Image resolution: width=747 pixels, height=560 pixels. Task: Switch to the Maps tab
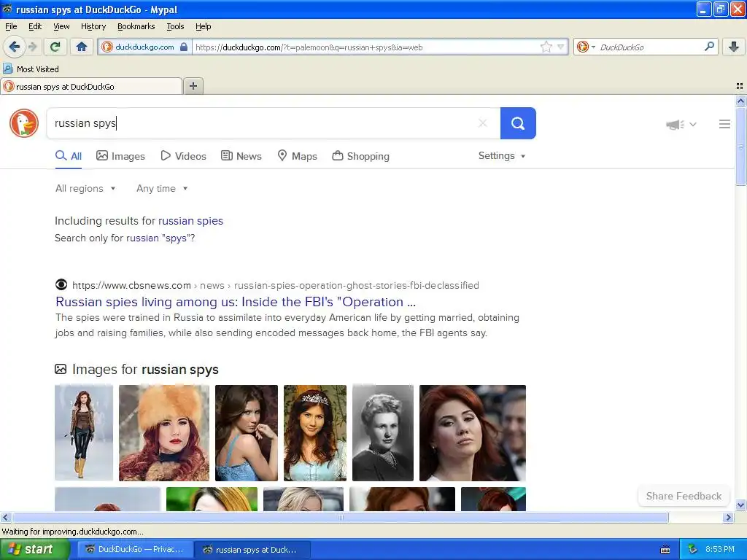[298, 156]
